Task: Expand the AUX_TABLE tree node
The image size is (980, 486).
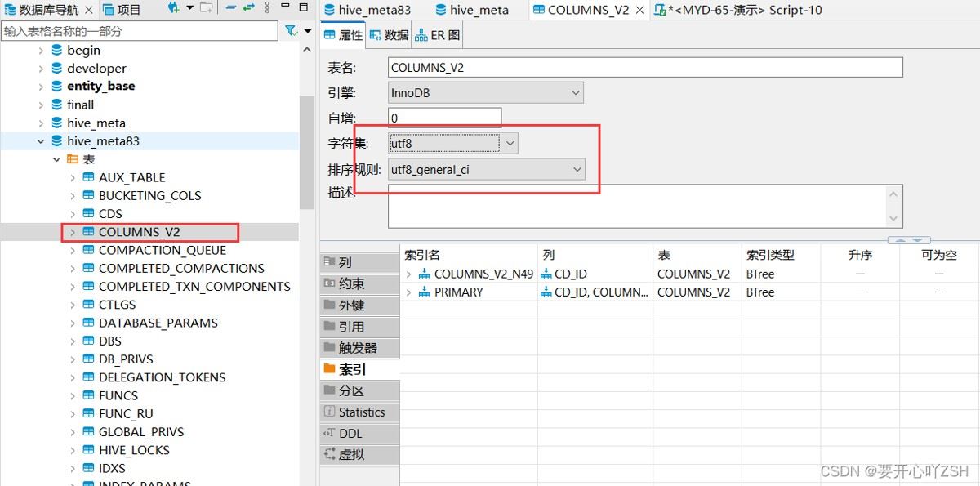Action: (73, 177)
